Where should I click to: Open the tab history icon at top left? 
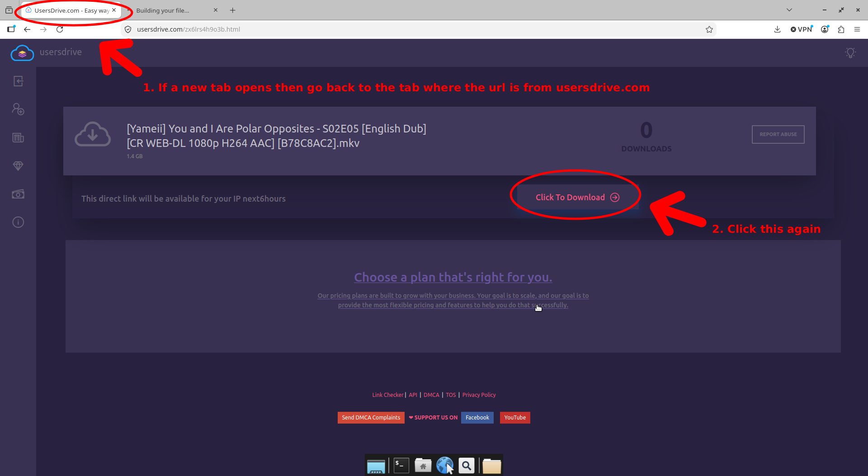point(9,10)
